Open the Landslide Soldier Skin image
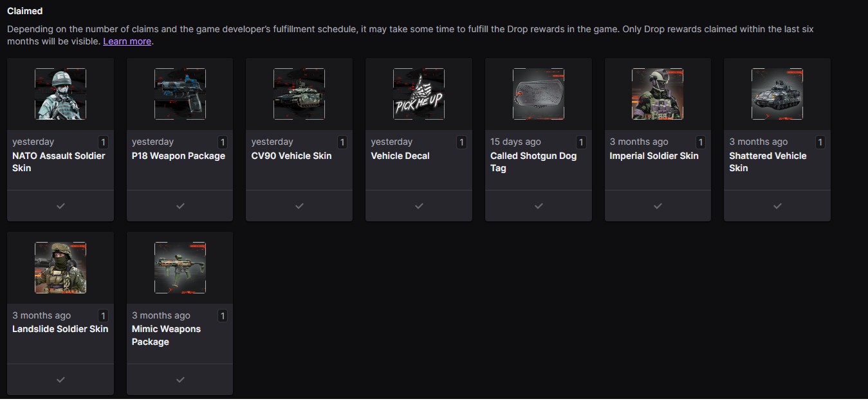This screenshot has width=868, height=417. point(60,268)
